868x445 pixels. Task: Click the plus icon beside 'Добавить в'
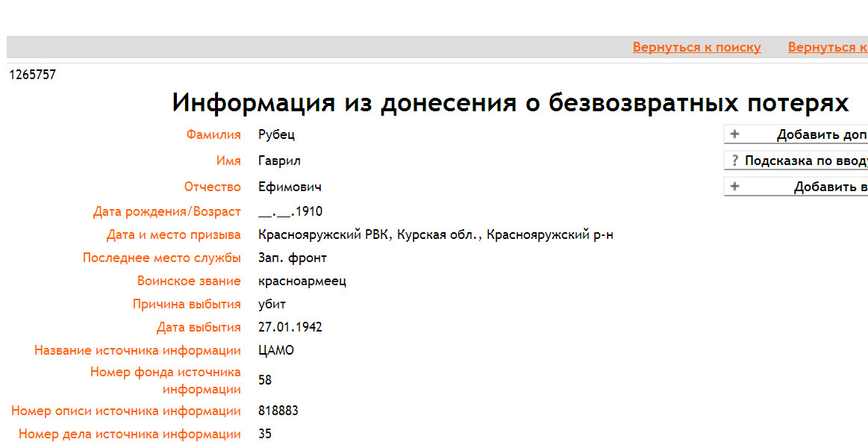pyautogui.click(x=734, y=187)
